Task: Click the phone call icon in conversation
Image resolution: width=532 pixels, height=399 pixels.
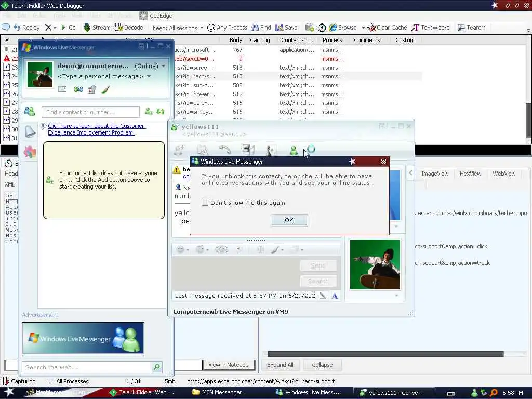Action: coord(225,150)
